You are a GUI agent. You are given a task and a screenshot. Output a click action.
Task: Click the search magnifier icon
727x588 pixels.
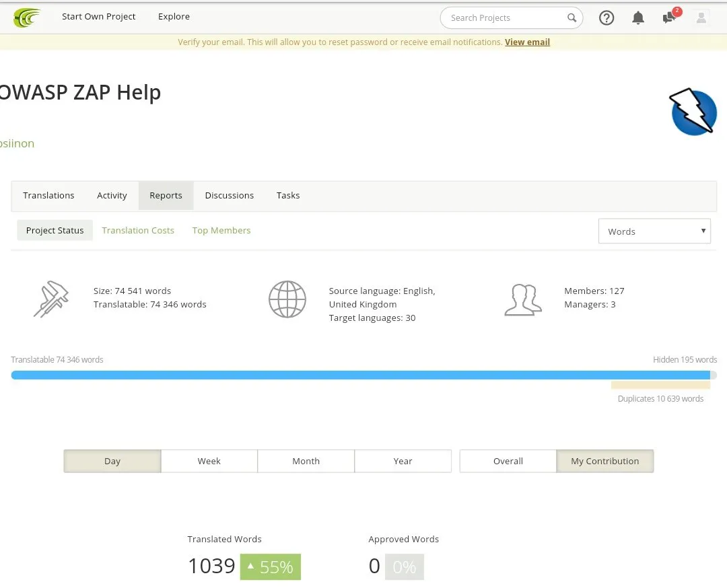(x=572, y=17)
